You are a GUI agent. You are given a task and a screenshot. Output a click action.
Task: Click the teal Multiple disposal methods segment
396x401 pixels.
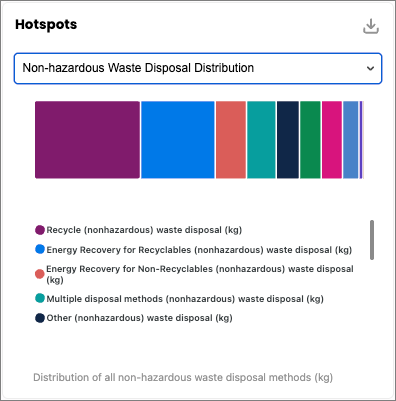point(261,140)
